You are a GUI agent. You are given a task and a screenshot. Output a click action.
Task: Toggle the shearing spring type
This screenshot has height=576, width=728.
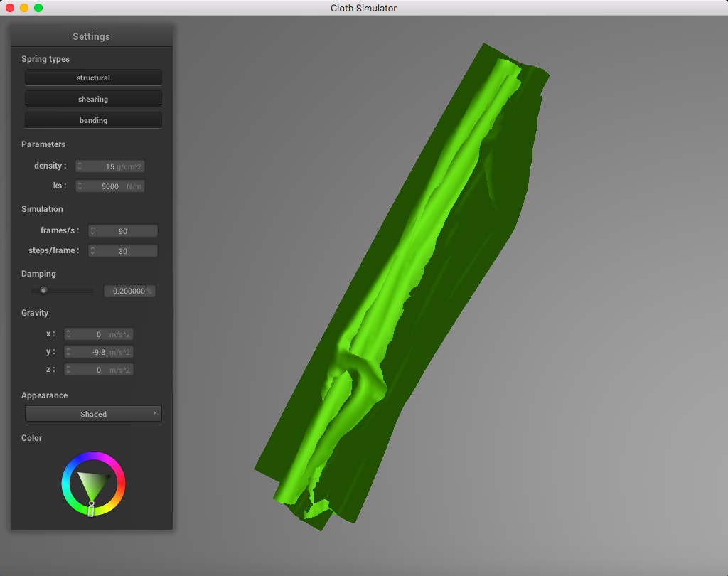pyautogui.click(x=93, y=99)
